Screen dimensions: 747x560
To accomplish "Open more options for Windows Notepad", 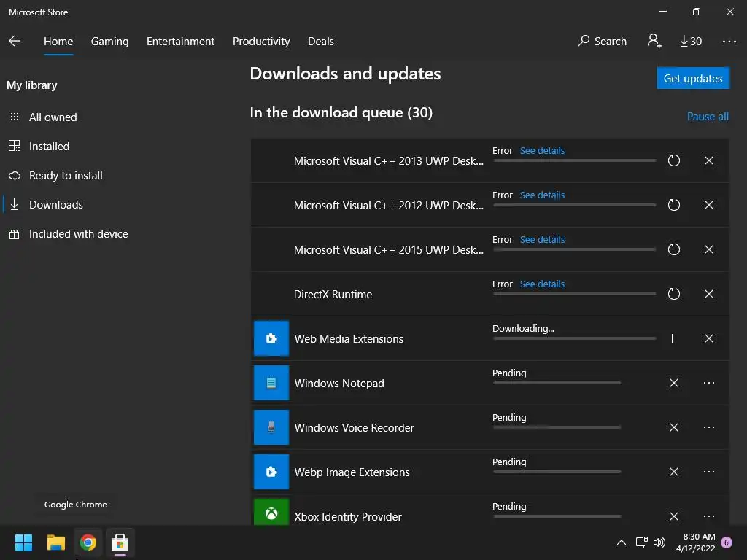I will pyautogui.click(x=709, y=383).
